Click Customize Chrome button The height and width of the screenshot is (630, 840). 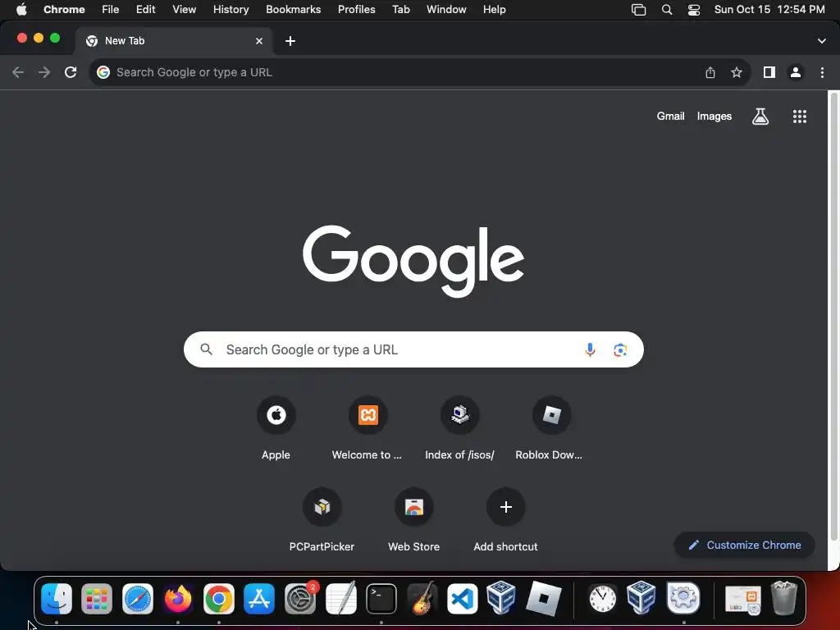(744, 545)
